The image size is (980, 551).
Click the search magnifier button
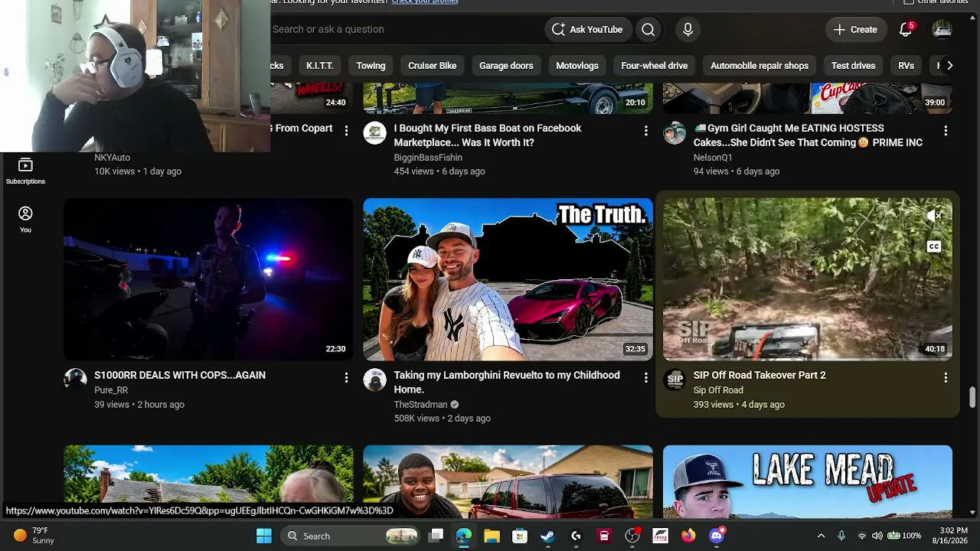648,29
